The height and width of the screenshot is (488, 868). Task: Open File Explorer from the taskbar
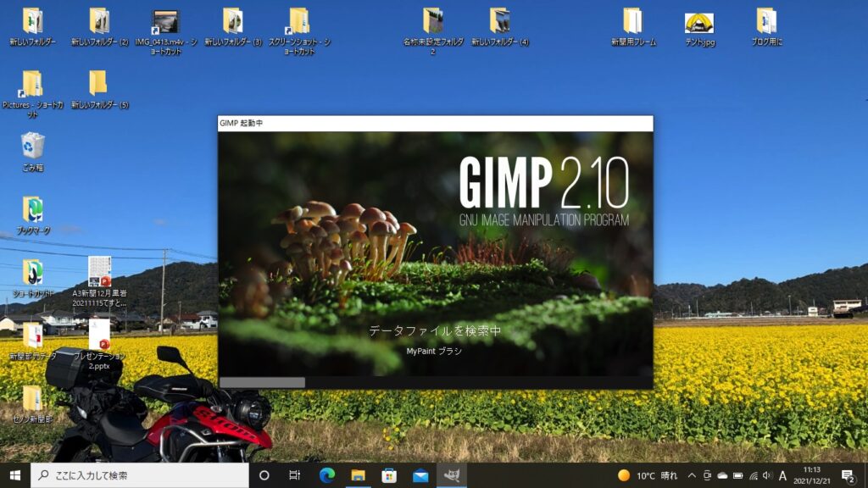358,475
